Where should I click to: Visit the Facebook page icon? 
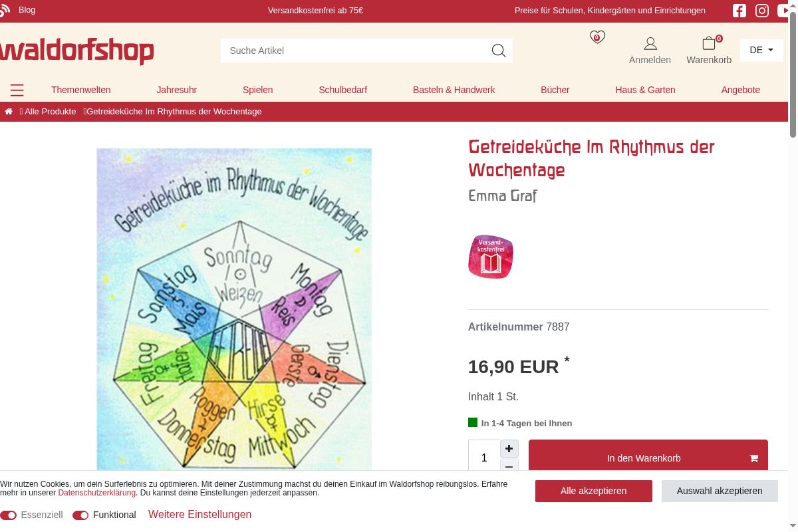pyautogui.click(x=739, y=11)
